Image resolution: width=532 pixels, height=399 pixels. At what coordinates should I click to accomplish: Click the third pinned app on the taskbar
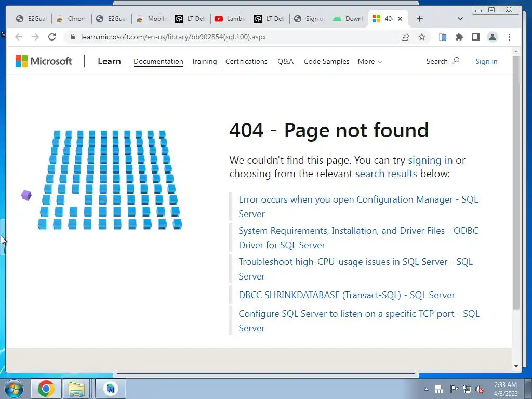click(111, 389)
